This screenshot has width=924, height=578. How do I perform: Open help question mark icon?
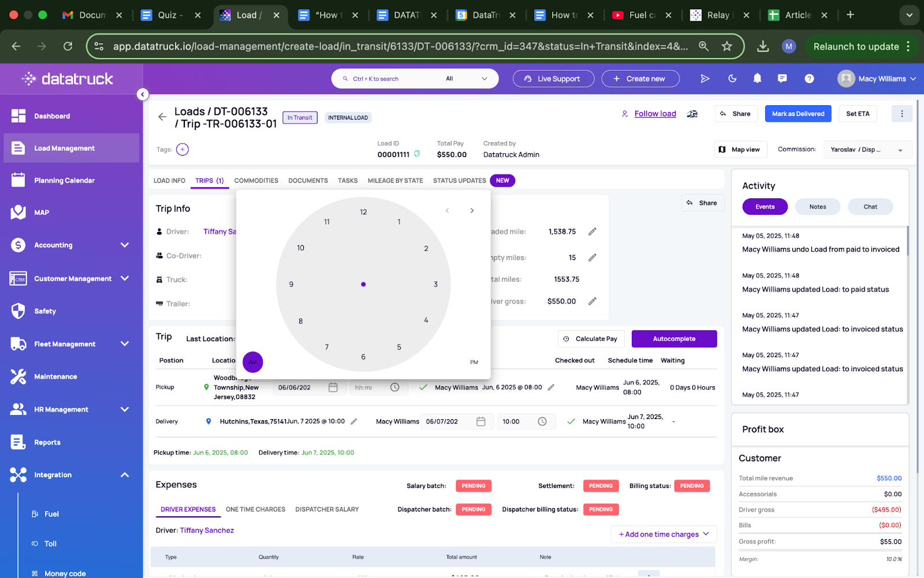[809, 79]
